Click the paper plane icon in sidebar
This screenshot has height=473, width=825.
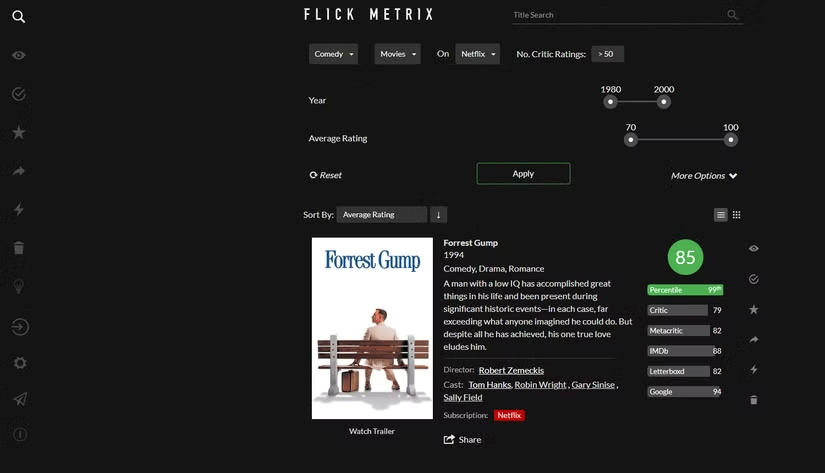pyautogui.click(x=20, y=399)
